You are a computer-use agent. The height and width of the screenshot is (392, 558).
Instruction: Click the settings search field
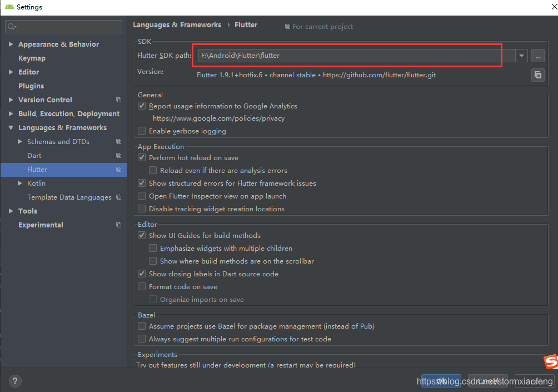(x=63, y=27)
